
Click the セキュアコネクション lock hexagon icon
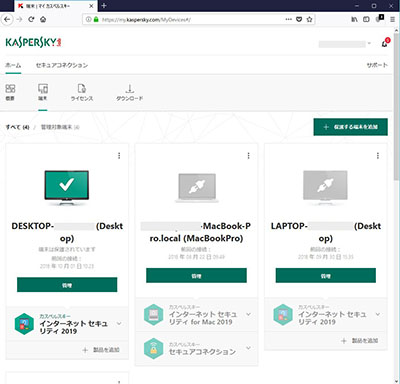[x=153, y=348]
